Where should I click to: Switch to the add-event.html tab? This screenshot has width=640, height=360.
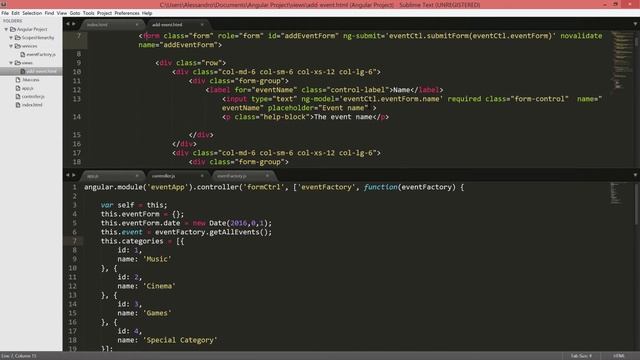pos(178,24)
